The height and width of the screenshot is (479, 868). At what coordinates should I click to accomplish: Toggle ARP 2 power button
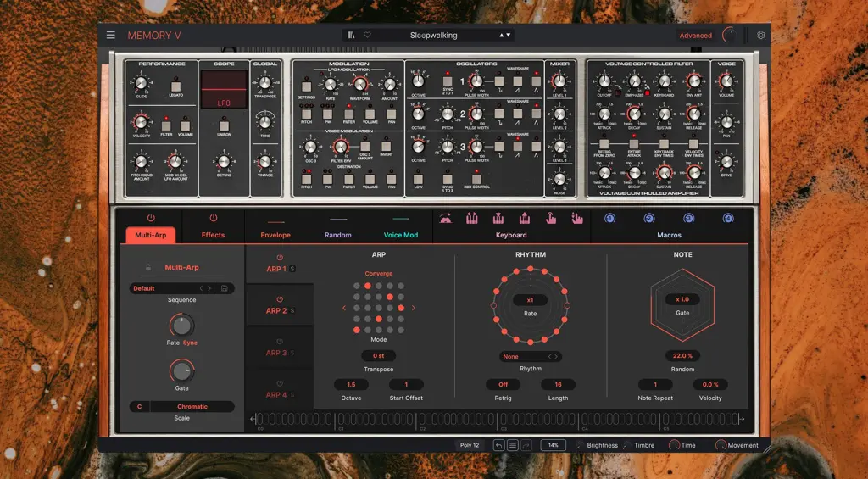click(280, 299)
